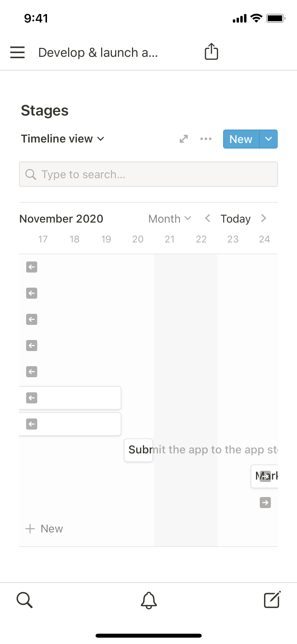Open the Timeline view switcher dropdown
The width and height of the screenshot is (297, 644).
pos(63,139)
